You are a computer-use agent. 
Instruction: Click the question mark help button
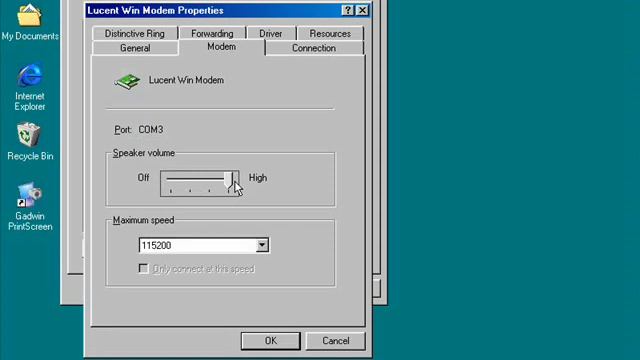(347, 10)
